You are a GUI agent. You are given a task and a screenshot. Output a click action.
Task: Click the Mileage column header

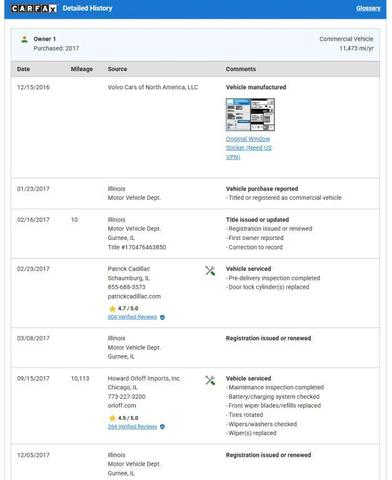(x=82, y=69)
